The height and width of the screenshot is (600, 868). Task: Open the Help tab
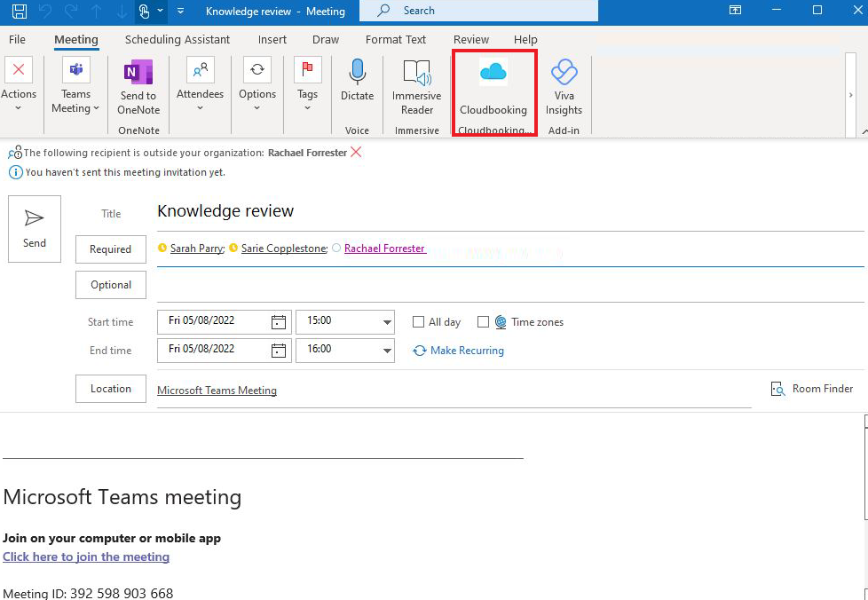[525, 39]
